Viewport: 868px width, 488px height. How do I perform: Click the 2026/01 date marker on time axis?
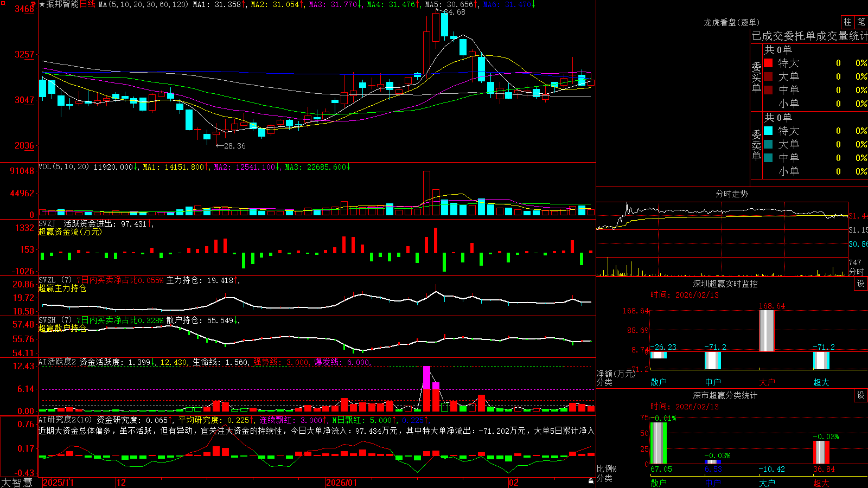pos(341,483)
